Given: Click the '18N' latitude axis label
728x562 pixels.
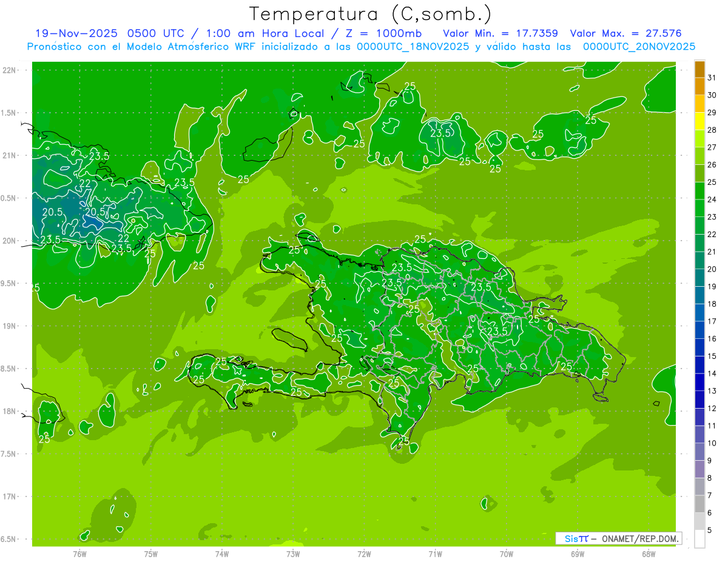Looking at the screenshot, I should pyautogui.click(x=10, y=411).
